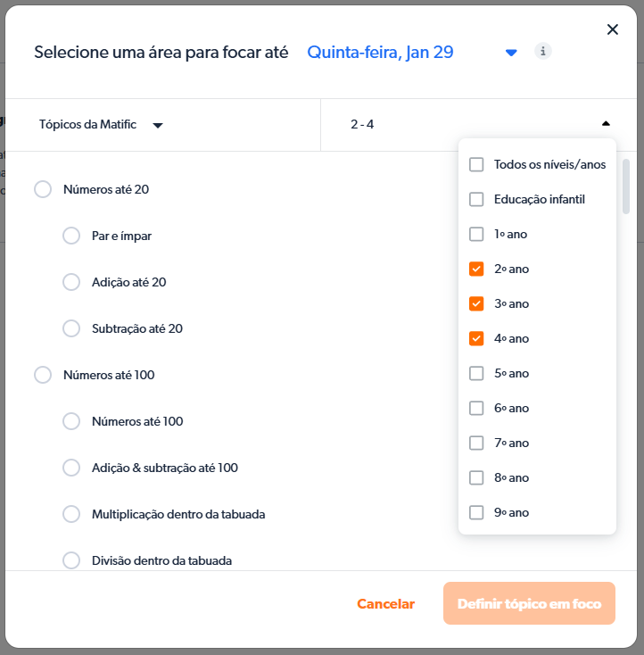644x655 pixels.
Task: Choose the Par e ímpar topic
Action: click(71, 236)
